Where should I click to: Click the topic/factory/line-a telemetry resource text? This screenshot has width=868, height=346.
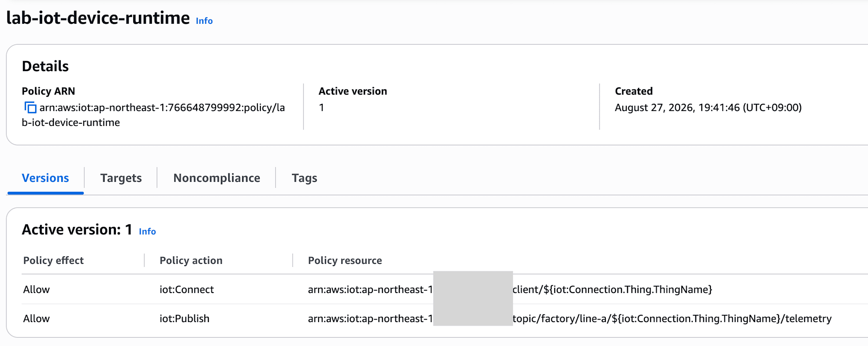672,319
